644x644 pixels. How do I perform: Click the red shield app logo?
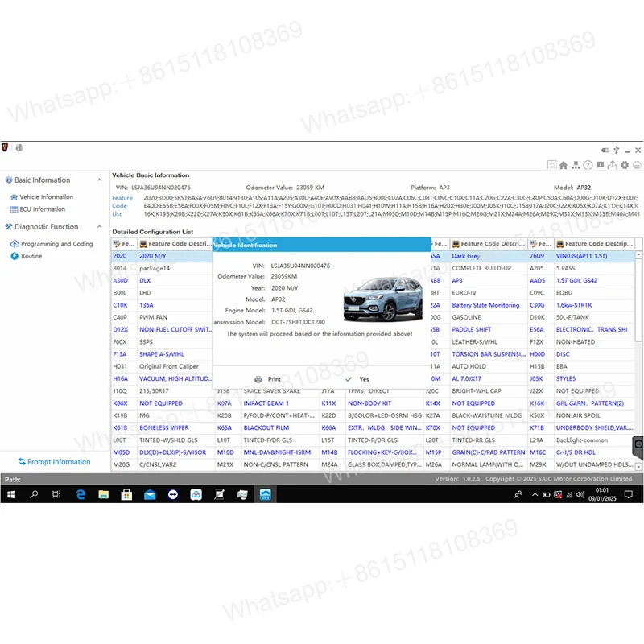[5, 147]
